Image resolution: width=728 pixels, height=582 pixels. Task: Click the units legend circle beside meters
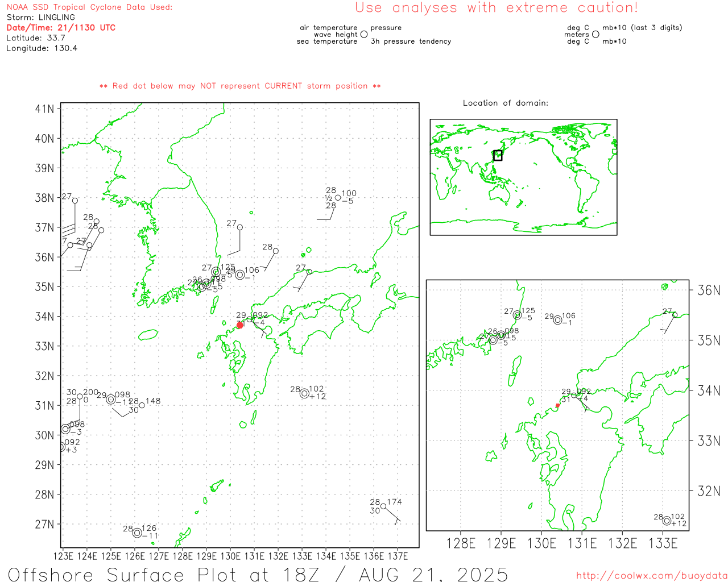595,34
